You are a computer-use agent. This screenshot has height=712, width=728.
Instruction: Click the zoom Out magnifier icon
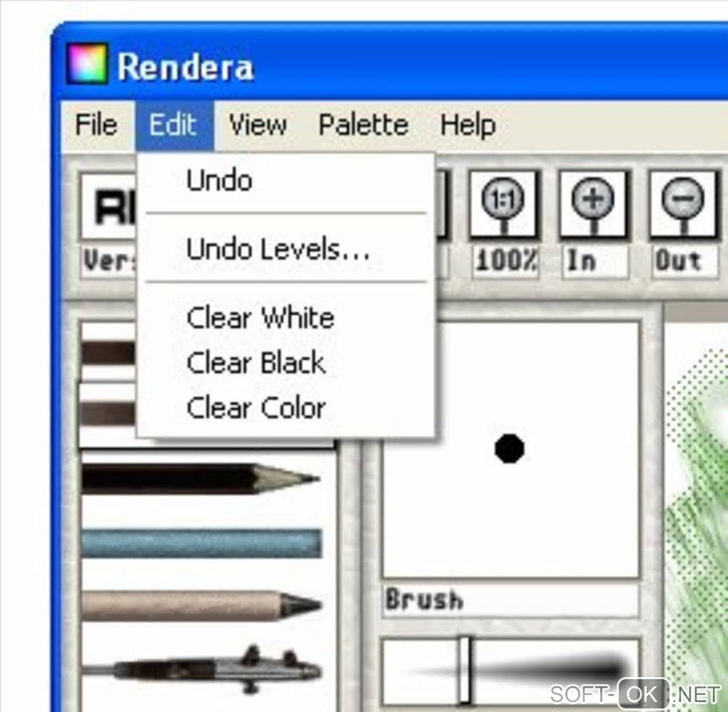tap(682, 205)
